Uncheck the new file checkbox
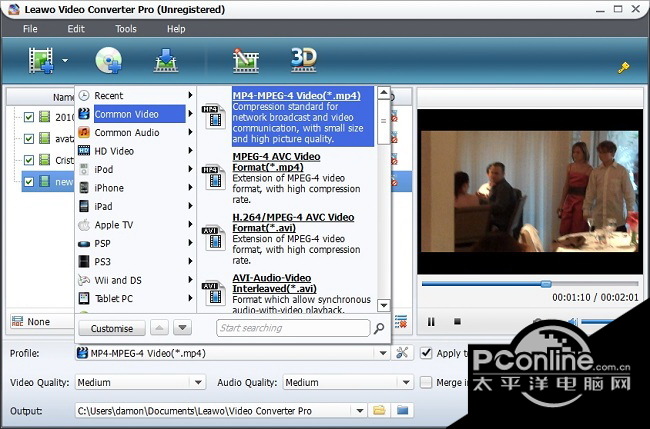Image resolution: width=650 pixels, height=429 pixels. tap(29, 182)
